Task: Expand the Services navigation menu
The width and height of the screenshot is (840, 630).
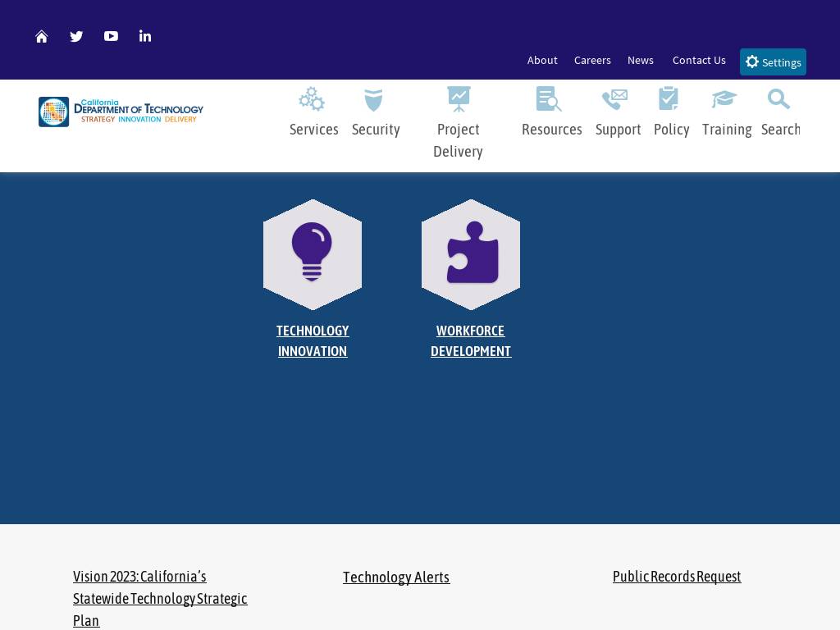Action: pyautogui.click(x=313, y=113)
